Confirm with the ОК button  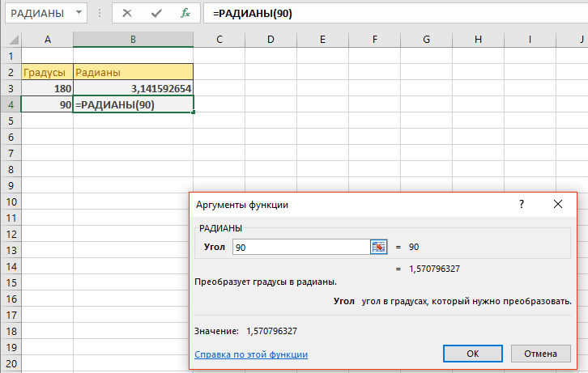[472, 354]
